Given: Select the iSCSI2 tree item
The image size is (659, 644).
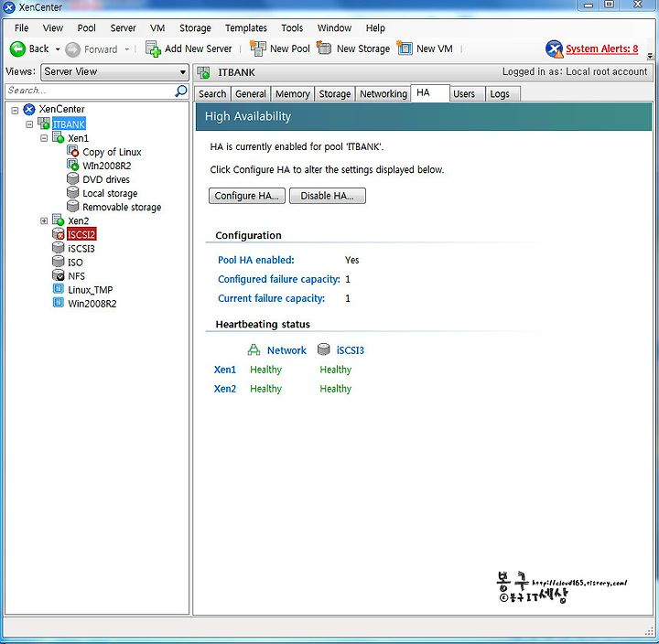Looking at the screenshot, I should coord(81,234).
